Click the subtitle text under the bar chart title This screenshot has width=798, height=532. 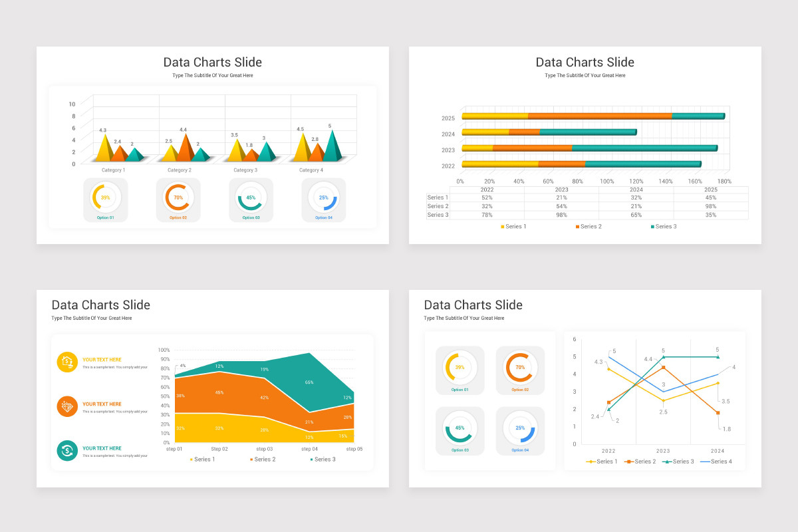585,75
